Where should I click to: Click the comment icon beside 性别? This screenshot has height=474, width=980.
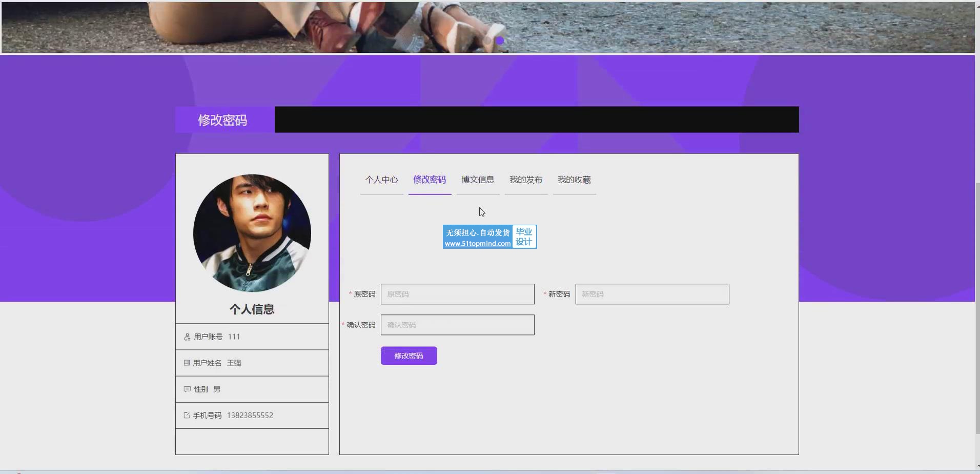click(187, 389)
